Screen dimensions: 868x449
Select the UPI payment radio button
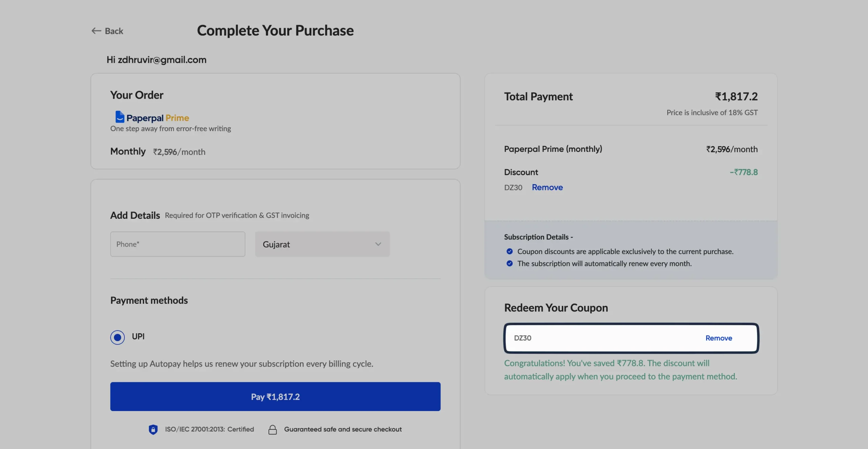tap(117, 337)
